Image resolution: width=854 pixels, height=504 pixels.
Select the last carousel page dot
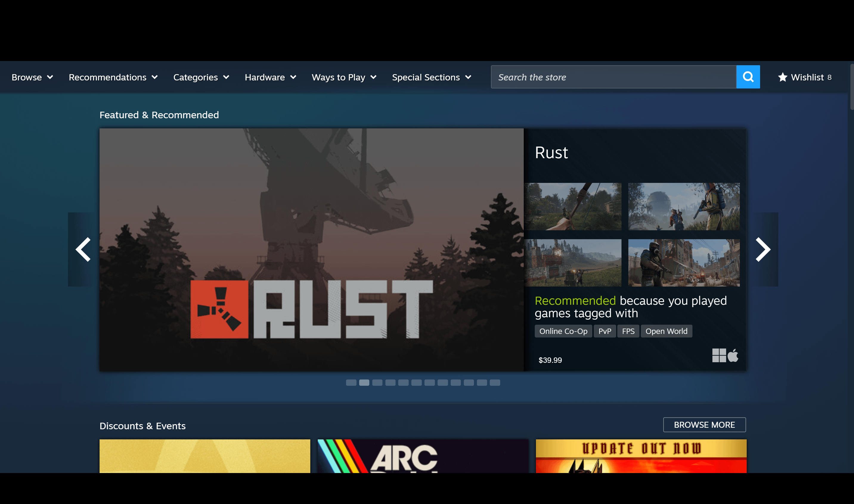coord(495,383)
